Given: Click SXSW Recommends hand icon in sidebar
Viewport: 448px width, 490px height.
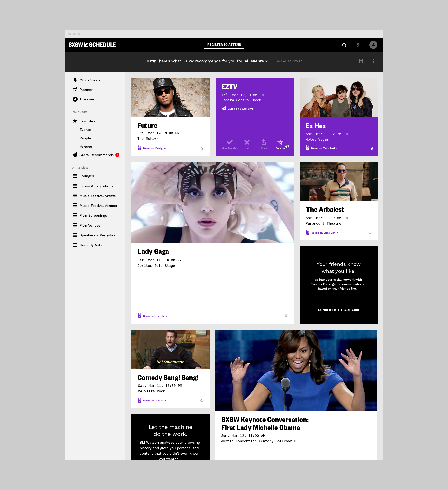Looking at the screenshot, I should pyautogui.click(x=75, y=154).
